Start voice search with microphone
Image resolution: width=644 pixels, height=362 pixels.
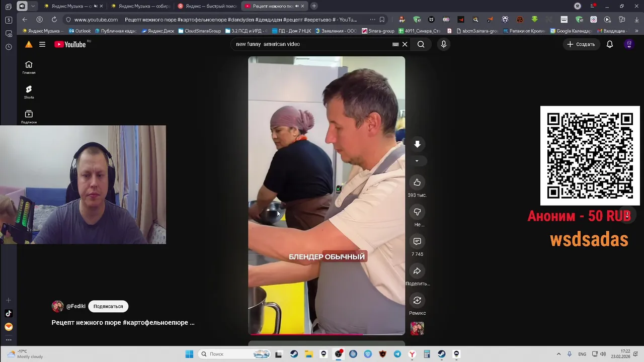click(443, 44)
